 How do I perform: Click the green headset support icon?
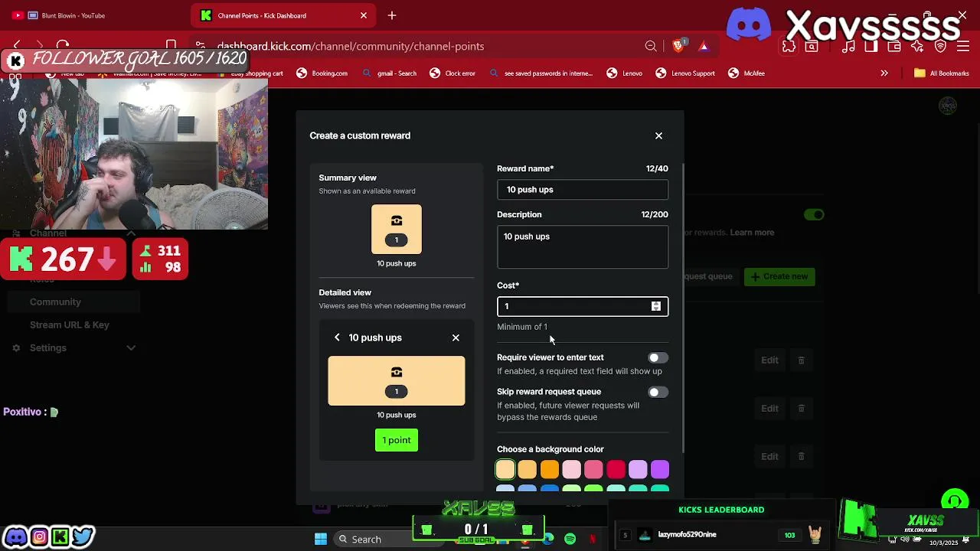coord(954,501)
